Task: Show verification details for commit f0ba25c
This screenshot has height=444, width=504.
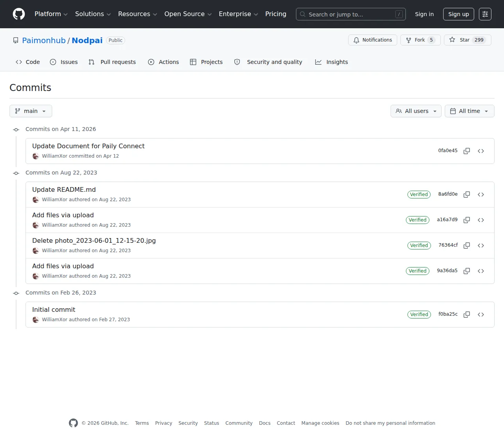Action: (x=419, y=315)
